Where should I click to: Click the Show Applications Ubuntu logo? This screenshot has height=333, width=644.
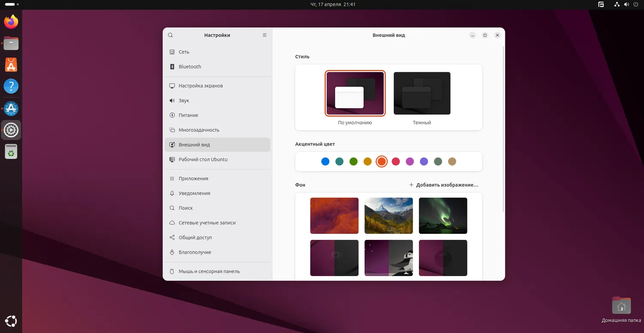[11, 321]
